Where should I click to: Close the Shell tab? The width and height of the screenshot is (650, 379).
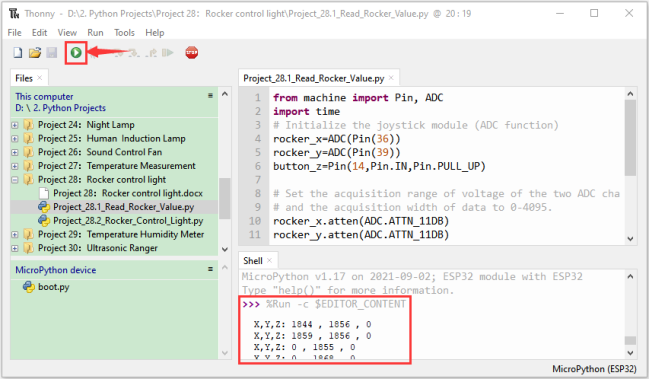tap(269, 260)
